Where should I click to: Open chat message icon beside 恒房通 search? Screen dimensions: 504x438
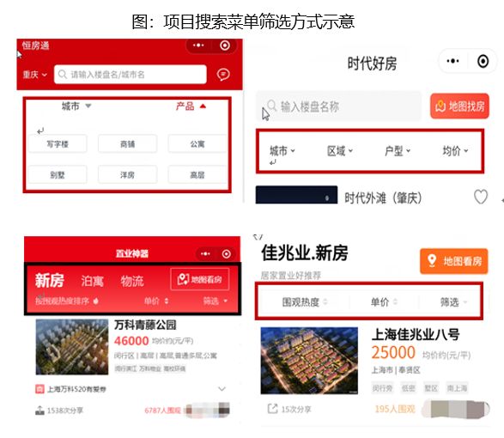[x=223, y=75]
